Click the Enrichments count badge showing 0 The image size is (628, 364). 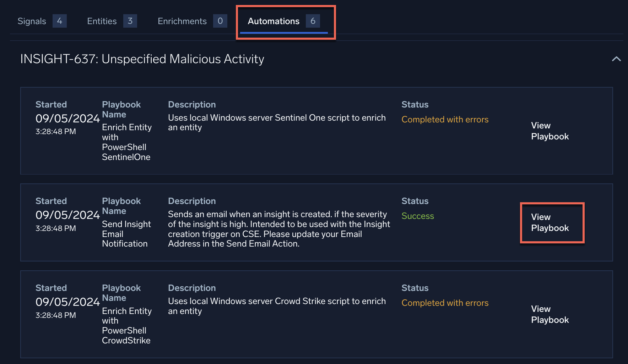[x=220, y=21]
